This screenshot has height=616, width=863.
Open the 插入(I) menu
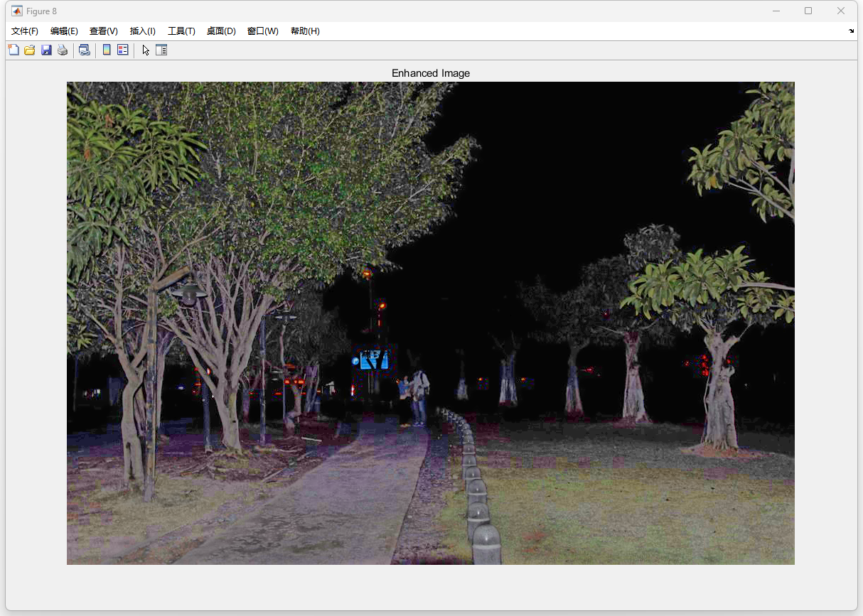coord(142,31)
